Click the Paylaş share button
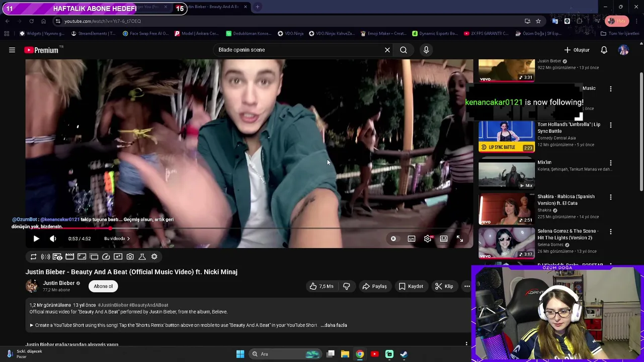Image resolution: width=644 pixels, height=362 pixels. tap(374, 286)
